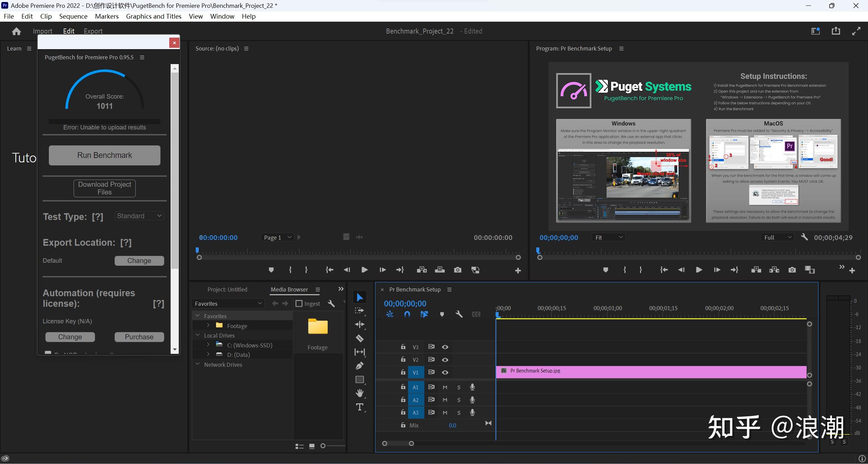This screenshot has height=464, width=868.
Task: Enable the Ingest checkbox
Action: click(x=299, y=303)
